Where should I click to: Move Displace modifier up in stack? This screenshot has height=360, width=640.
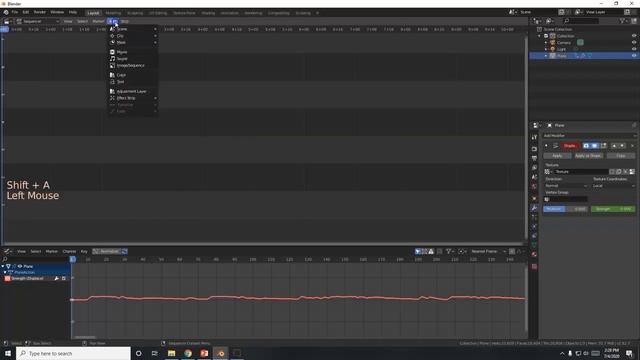[x=614, y=146]
